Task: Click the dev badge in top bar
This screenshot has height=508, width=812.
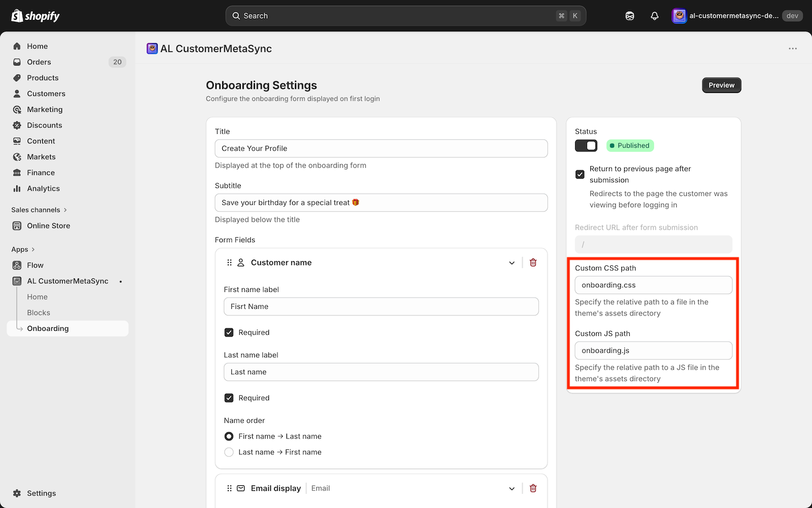Action: (x=792, y=16)
